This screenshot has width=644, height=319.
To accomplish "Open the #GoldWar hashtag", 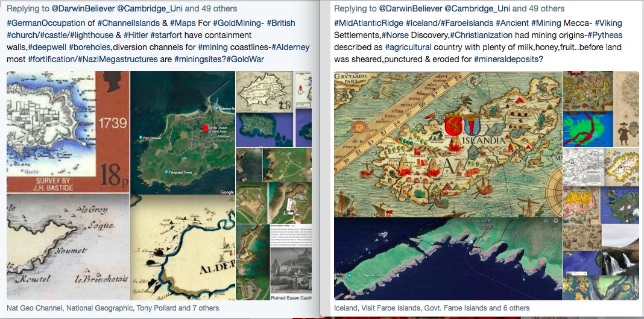I will pos(245,59).
